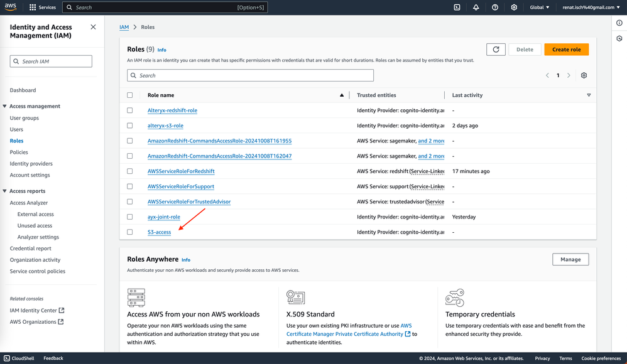The height and width of the screenshot is (364, 627).
Task: Refresh the roles list
Action: click(x=496, y=50)
